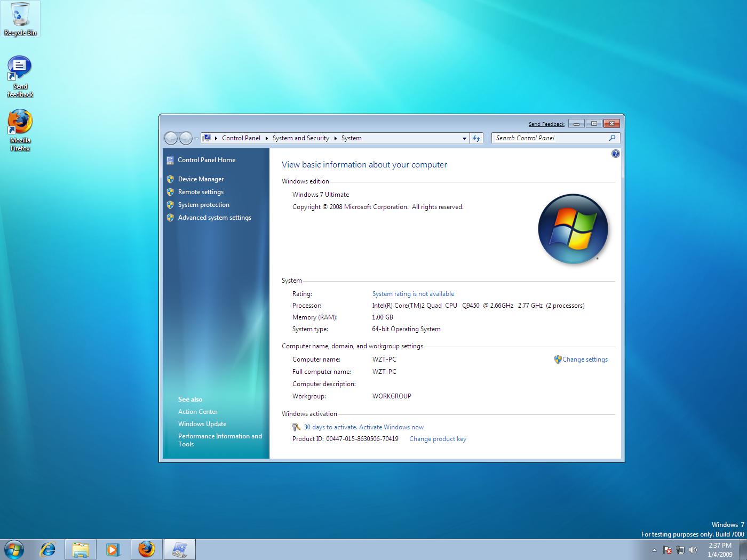The width and height of the screenshot is (747, 560).
Task: Click the Change product key link
Action: pyautogui.click(x=438, y=439)
